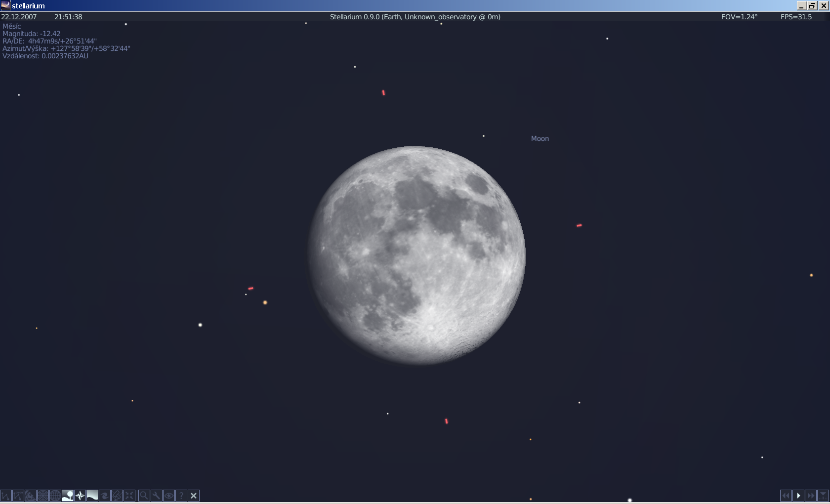
Task: Quit Stellarium with toolbar X button
Action: tap(194, 496)
